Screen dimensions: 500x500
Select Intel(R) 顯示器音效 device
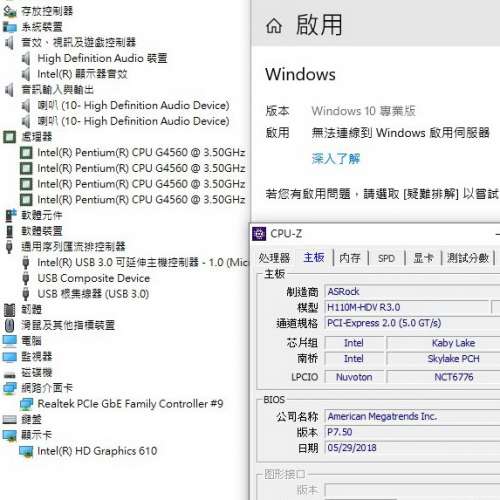tap(82, 74)
